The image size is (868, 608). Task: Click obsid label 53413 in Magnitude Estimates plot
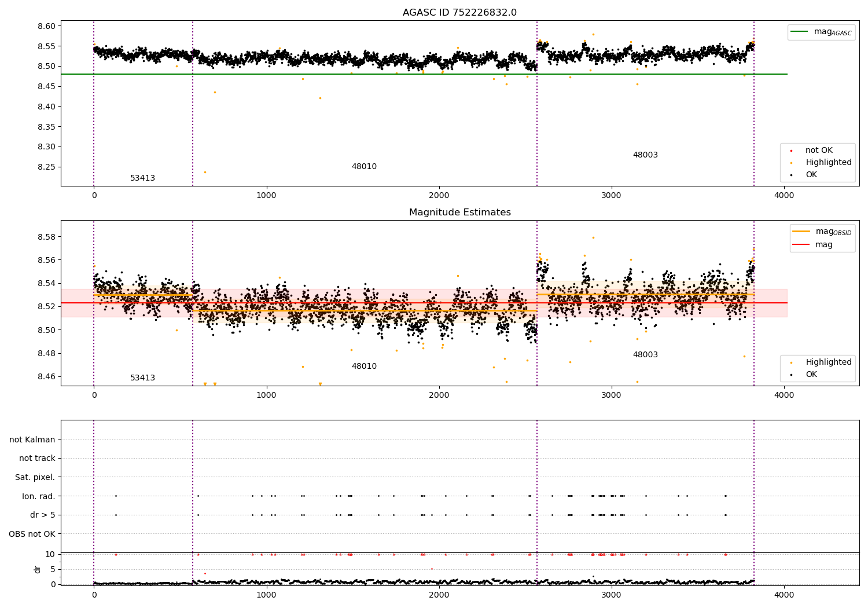142,378
